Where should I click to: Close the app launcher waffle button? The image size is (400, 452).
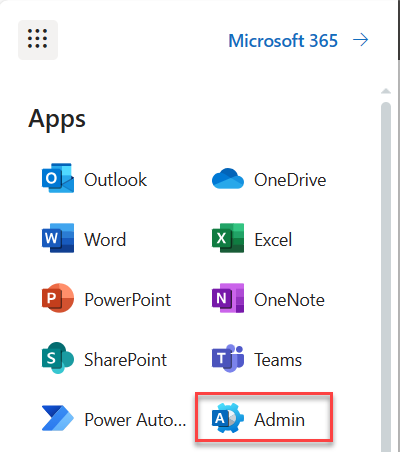[x=38, y=40]
